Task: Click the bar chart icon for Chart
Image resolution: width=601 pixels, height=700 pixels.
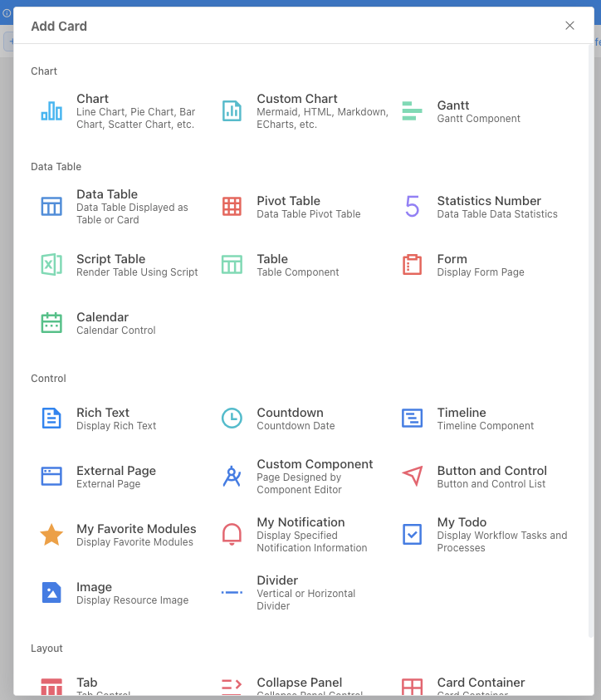Action: [51, 110]
